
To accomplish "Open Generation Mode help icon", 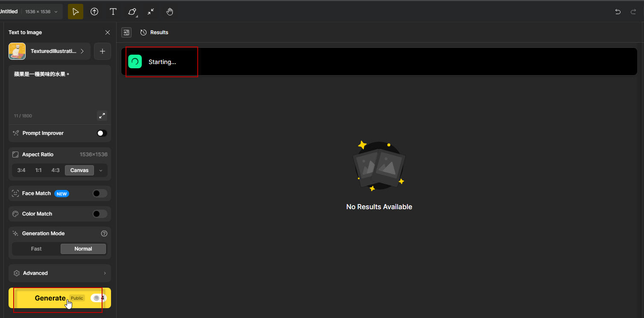I will coord(104,233).
